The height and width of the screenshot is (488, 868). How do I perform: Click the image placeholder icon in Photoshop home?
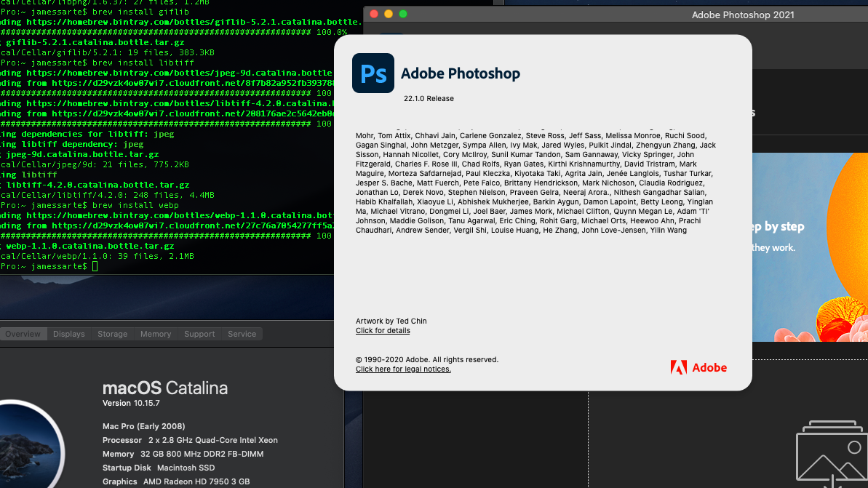pos(832,454)
